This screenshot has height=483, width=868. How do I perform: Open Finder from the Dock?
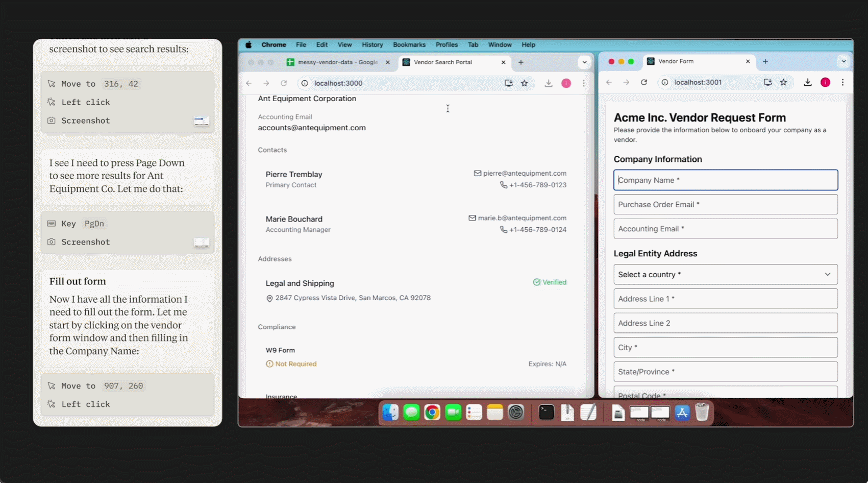[x=390, y=412]
